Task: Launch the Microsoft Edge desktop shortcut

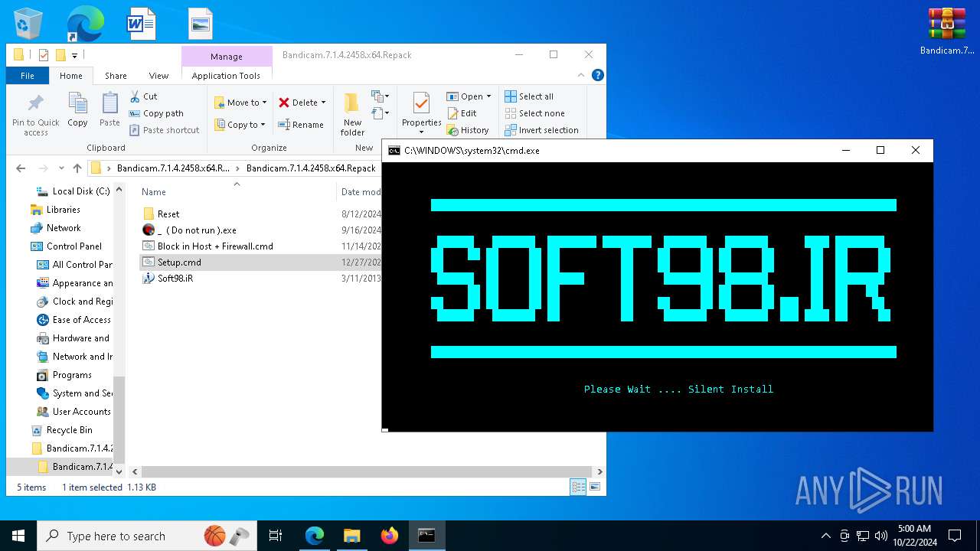Action: [x=85, y=24]
